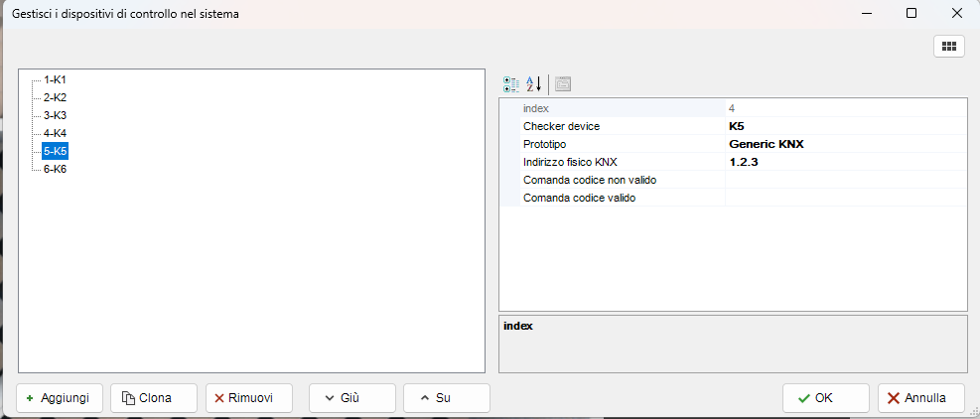Cancel the dialog with Annulla

coord(920,398)
